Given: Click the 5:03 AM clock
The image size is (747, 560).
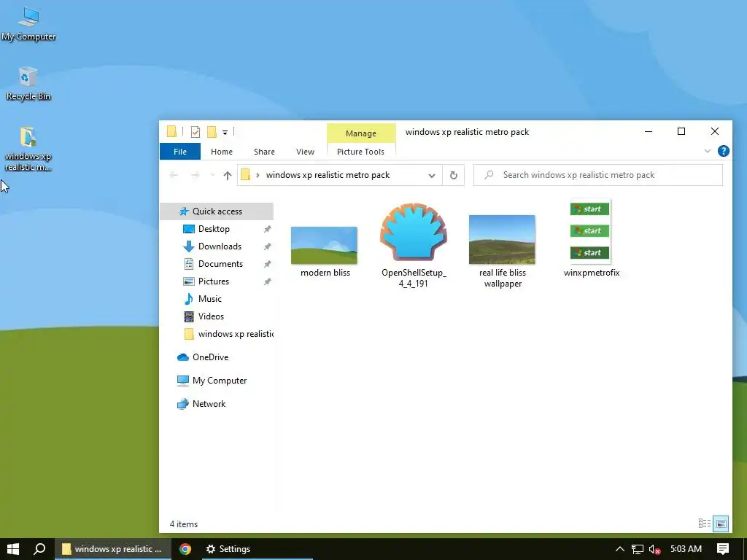Looking at the screenshot, I should click(686, 549).
